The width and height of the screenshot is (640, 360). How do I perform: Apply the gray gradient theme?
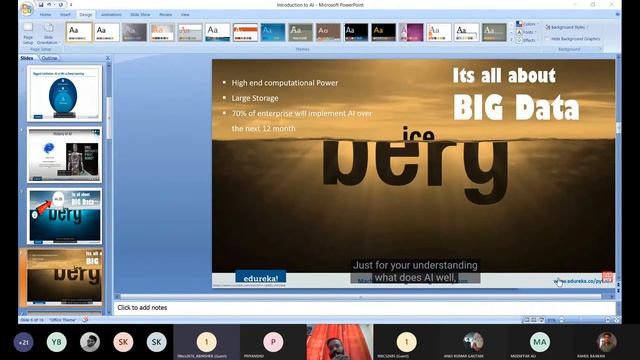tap(134, 32)
